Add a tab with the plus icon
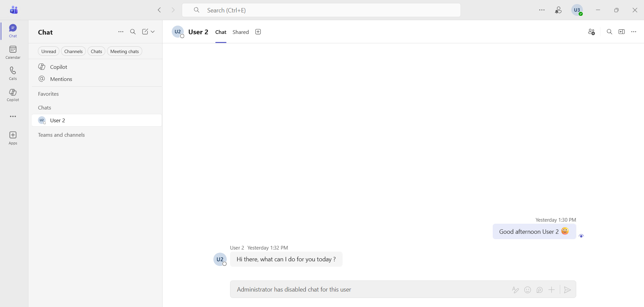The image size is (644, 307). pos(258,32)
